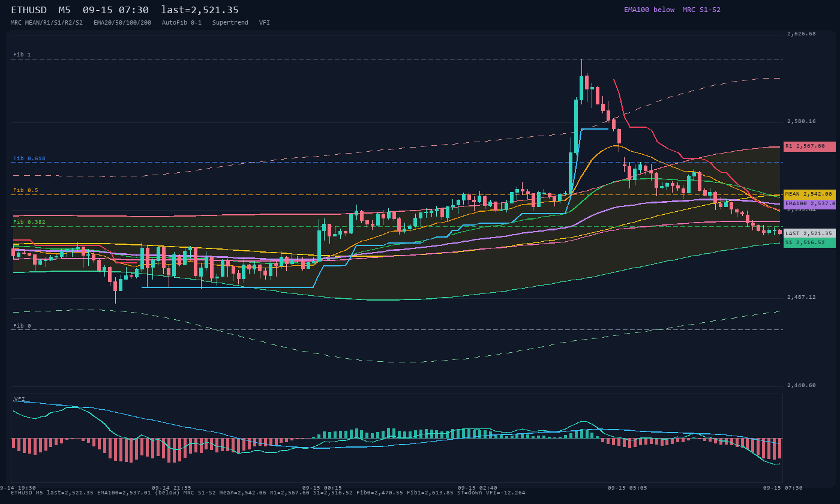840x504 pixels.
Task: Click the 09-14 21:55 time axis label
Action: (172, 488)
